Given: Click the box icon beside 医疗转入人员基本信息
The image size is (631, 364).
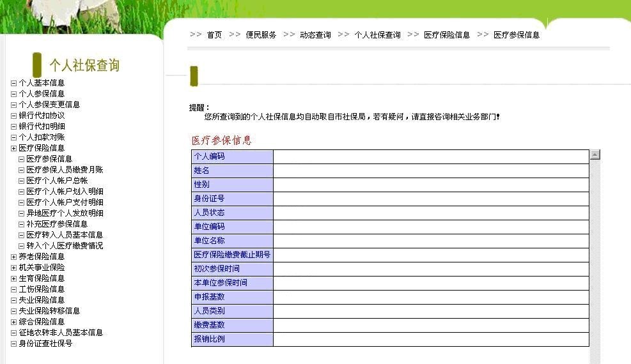Looking at the screenshot, I should point(22,235).
